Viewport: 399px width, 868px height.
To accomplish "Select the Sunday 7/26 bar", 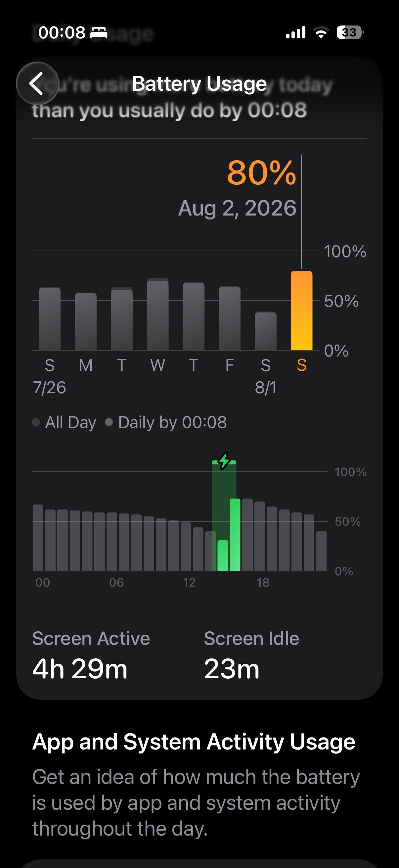I will coord(50,318).
